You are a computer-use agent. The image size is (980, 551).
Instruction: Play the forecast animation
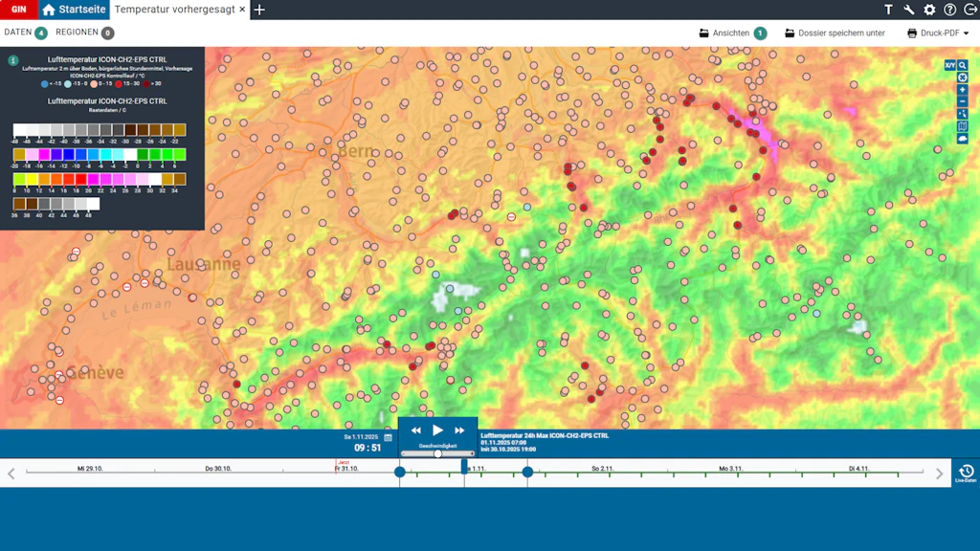437,430
